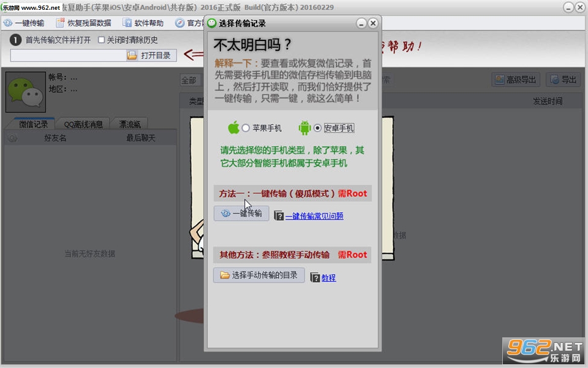
Task: Open the 一键传输常见问题 link
Action: coord(314,216)
